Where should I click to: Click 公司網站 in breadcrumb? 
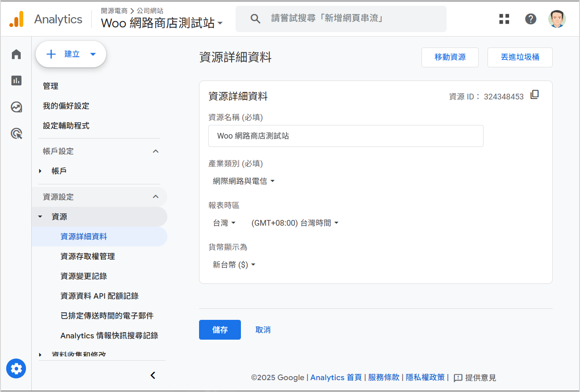point(150,11)
